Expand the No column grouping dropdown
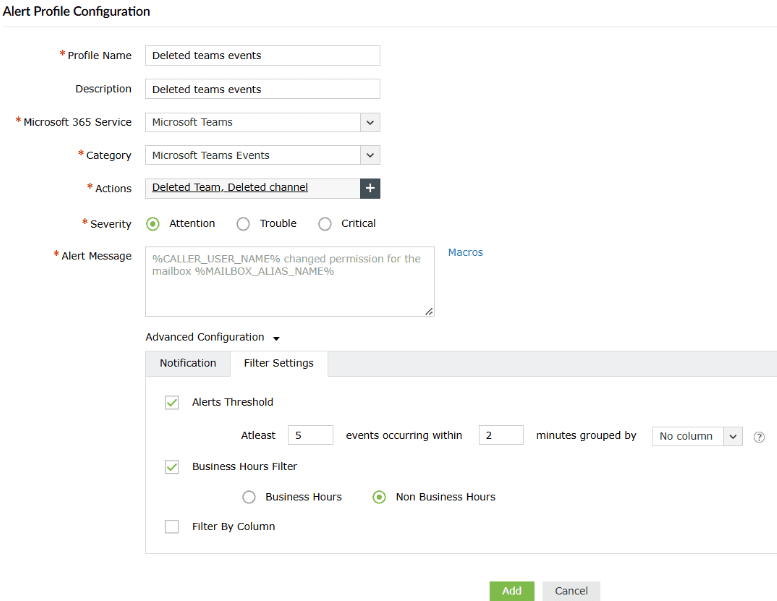 [x=732, y=436]
